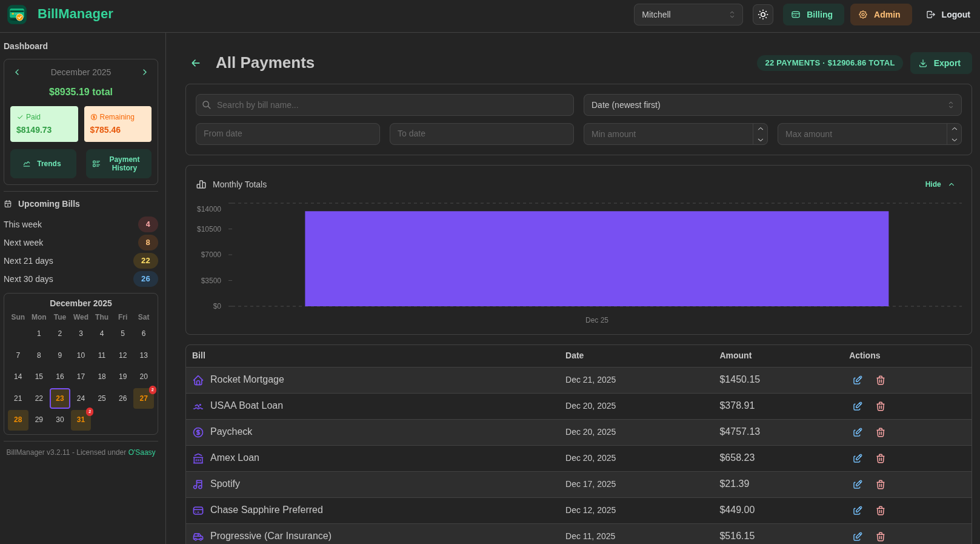Select the This week upcoming bills row
Image resolution: width=980 pixels, height=544 pixels.
click(x=81, y=224)
